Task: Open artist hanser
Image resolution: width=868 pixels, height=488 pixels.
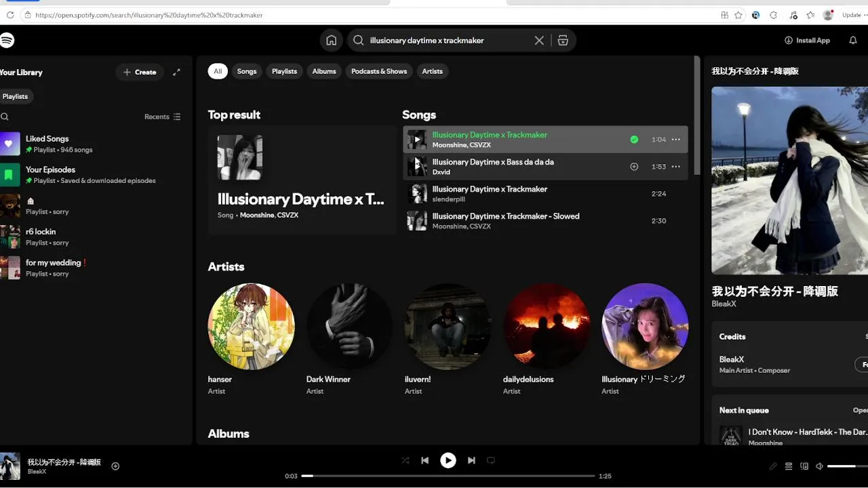Action: 251,327
